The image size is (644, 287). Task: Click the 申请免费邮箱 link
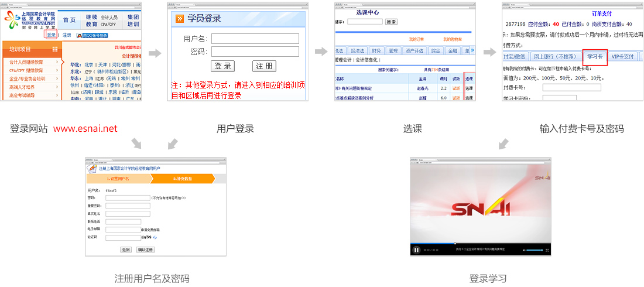coord(150,230)
